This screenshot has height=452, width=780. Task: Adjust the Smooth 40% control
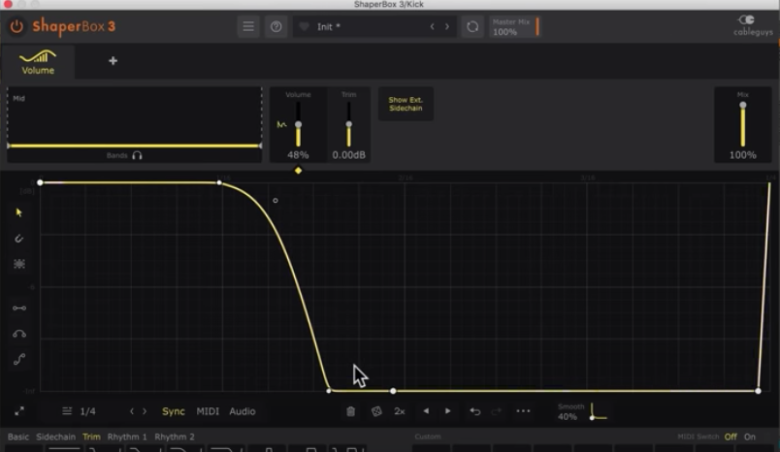pyautogui.click(x=583, y=412)
